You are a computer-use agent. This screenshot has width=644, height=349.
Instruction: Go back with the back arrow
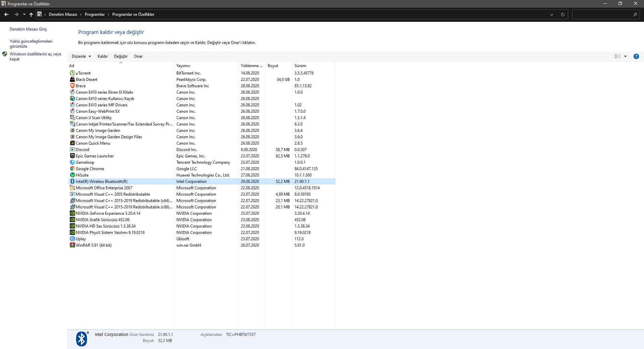pyautogui.click(x=6, y=14)
